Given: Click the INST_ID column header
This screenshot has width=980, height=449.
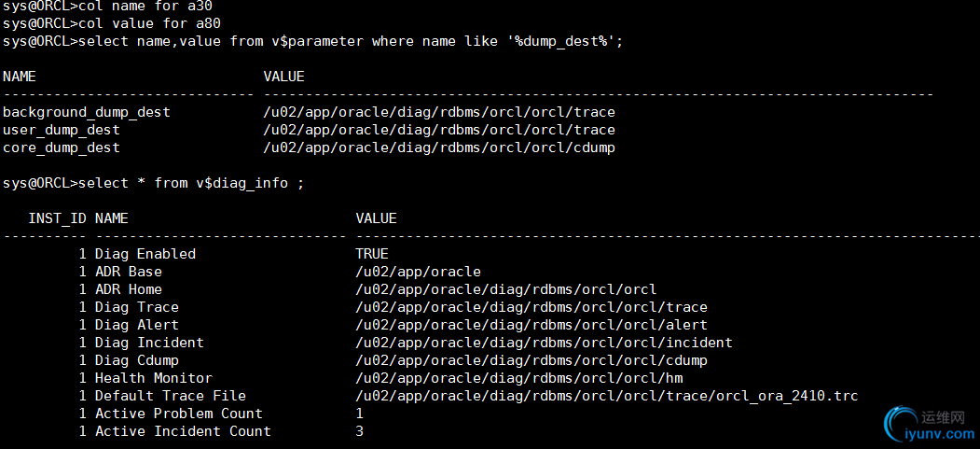Looking at the screenshot, I should tap(57, 218).
